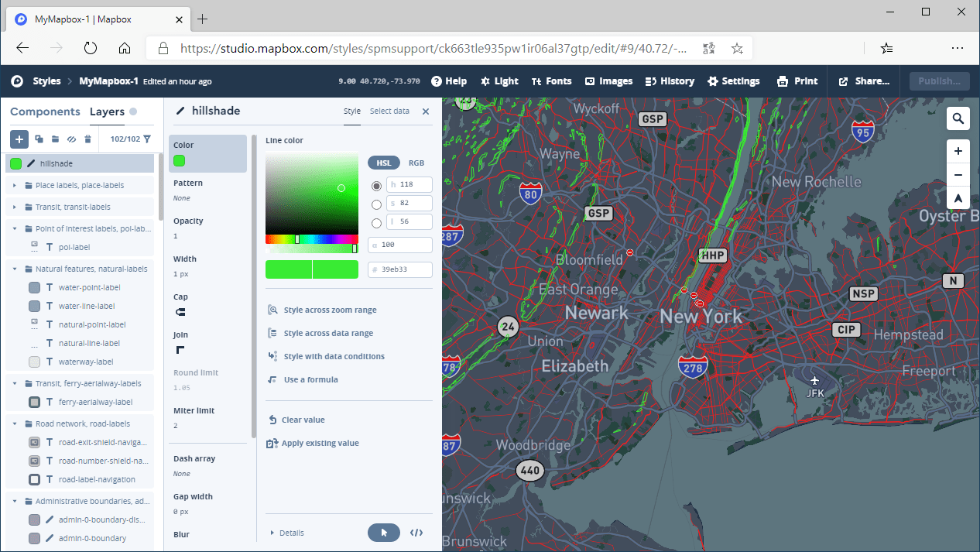The width and height of the screenshot is (980, 552).
Task: Click the Print button
Action: click(x=797, y=81)
